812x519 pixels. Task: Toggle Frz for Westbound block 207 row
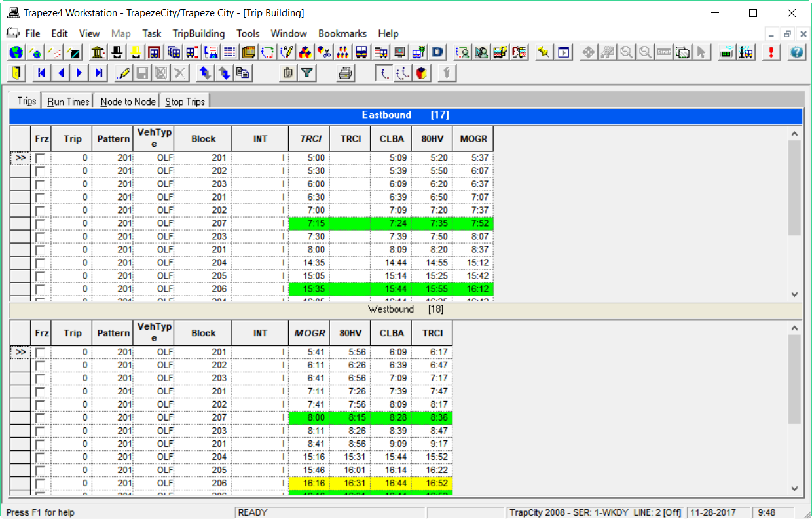tap(41, 417)
